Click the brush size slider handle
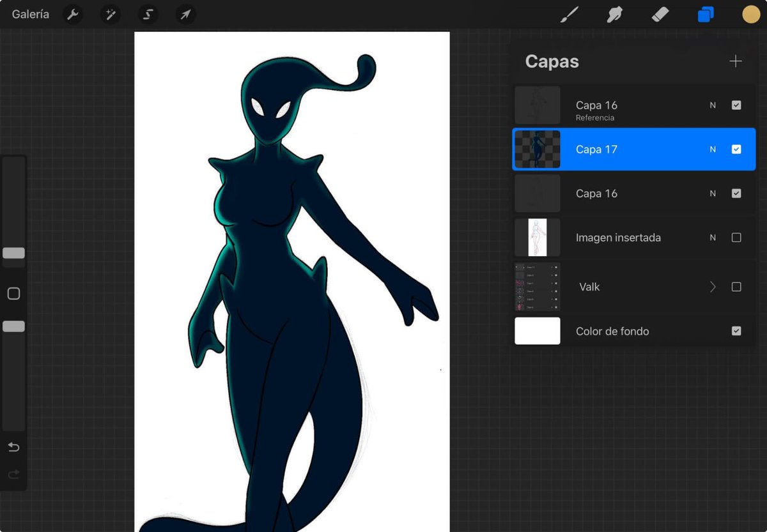The image size is (767, 532). pos(13,253)
